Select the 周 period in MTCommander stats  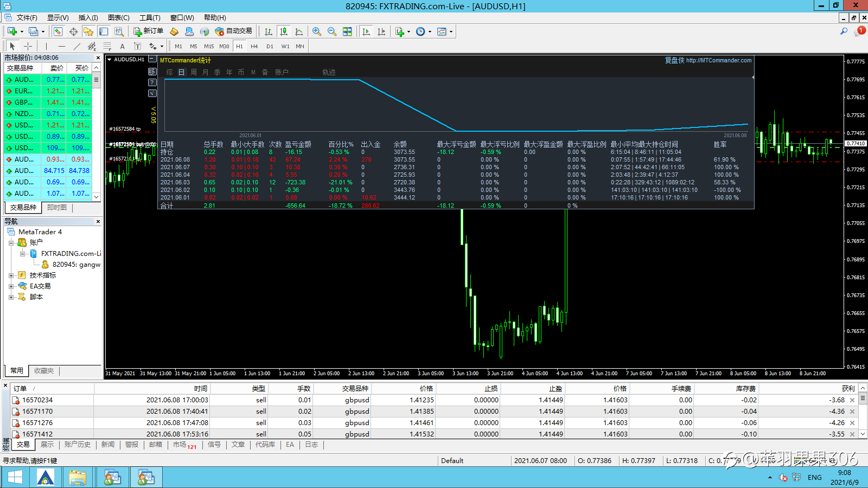tap(194, 72)
